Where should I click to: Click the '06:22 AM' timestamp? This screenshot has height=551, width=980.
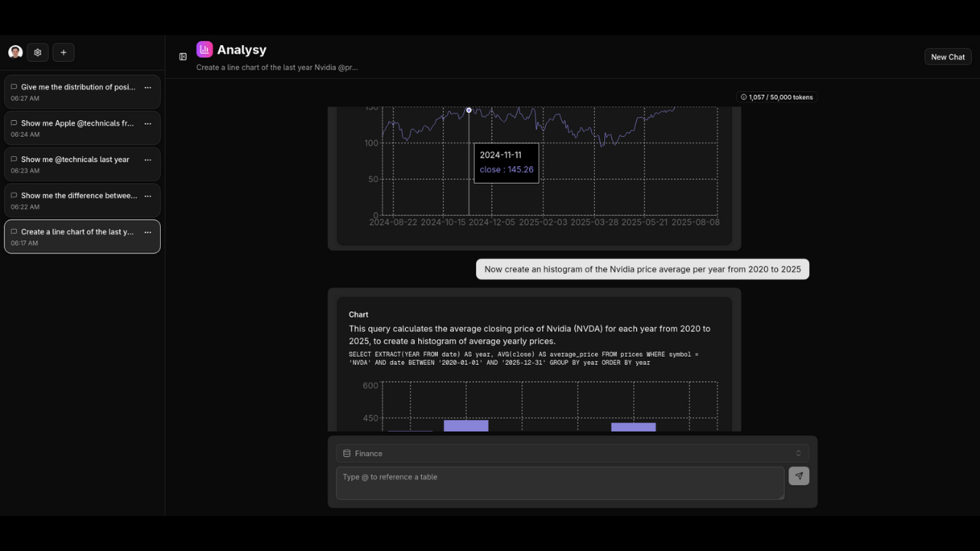tap(24, 207)
